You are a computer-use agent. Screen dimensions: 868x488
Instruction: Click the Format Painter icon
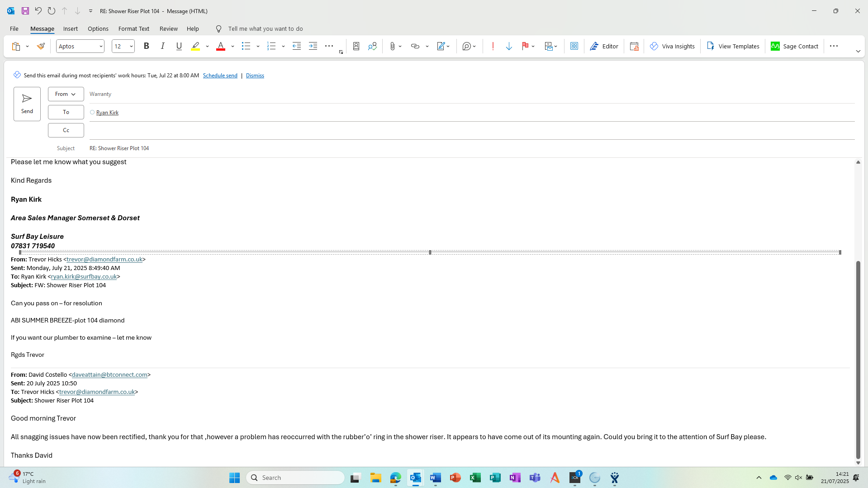pos(41,46)
